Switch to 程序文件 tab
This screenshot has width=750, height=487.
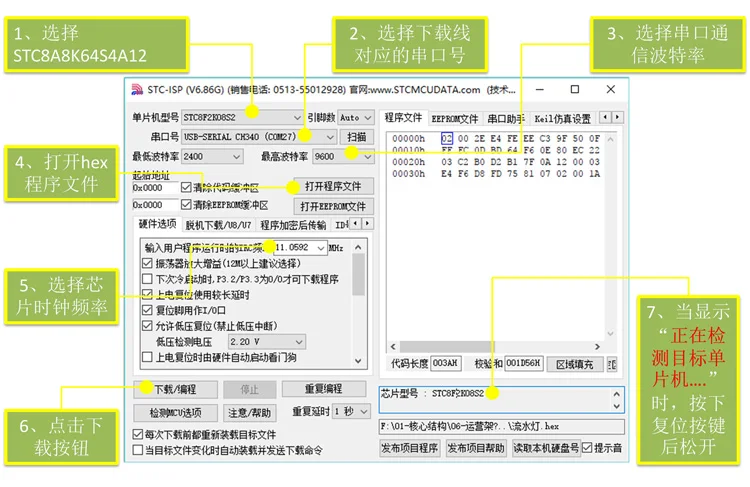[403, 118]
